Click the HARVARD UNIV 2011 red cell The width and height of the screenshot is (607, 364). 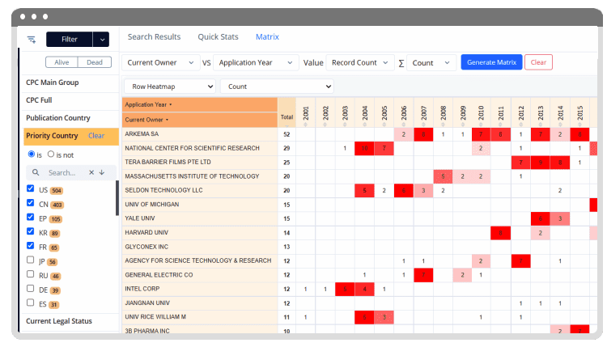(x=500, y=233)
